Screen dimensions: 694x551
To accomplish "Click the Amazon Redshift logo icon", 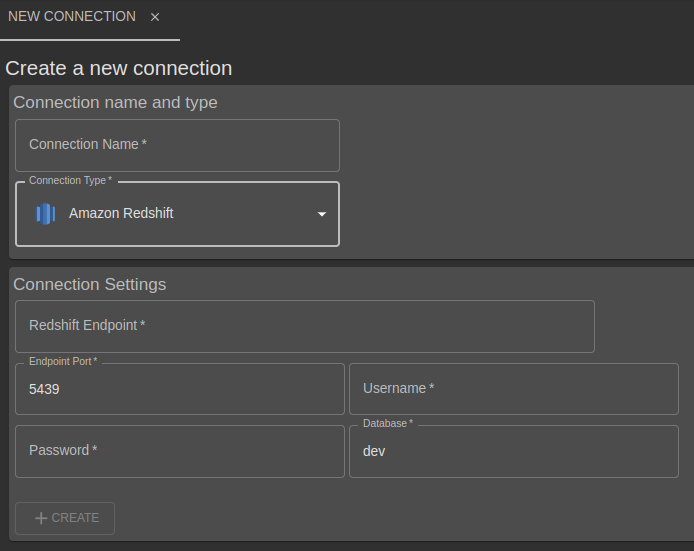I will tap(45, 214).
